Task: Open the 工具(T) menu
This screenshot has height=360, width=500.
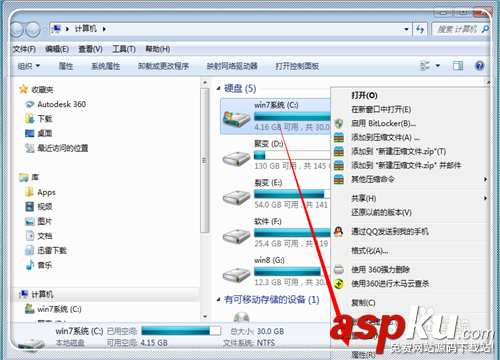Action: 124,49
